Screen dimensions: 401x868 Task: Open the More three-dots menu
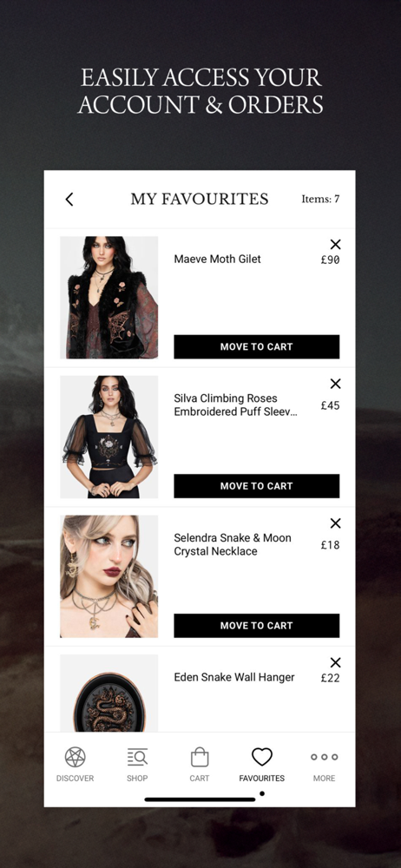pos(324,757)
